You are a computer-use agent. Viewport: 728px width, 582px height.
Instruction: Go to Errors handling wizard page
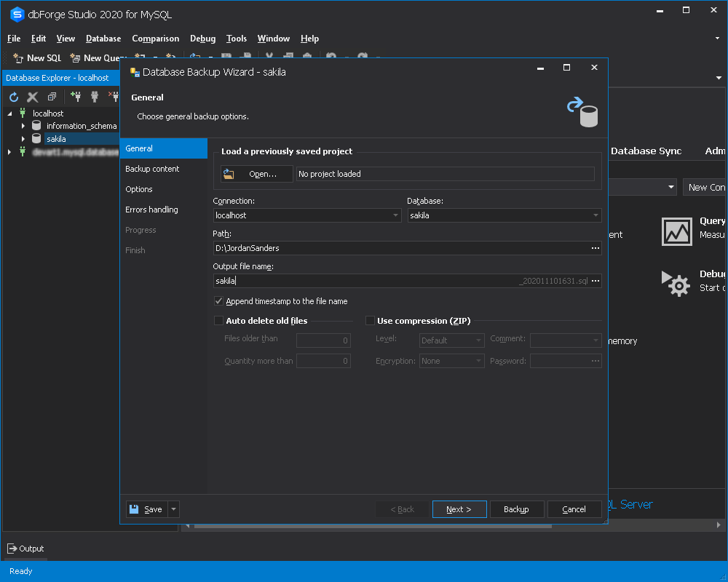click(163, 210)
